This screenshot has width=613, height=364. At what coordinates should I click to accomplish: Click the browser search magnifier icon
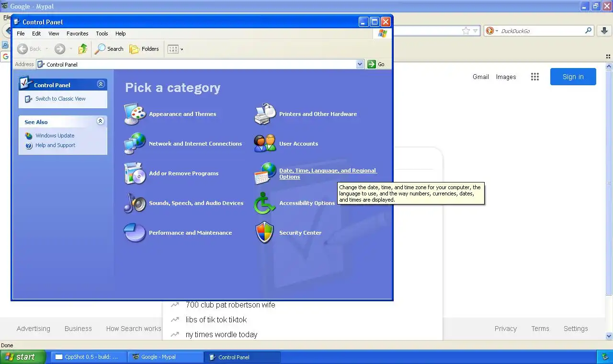589,31
